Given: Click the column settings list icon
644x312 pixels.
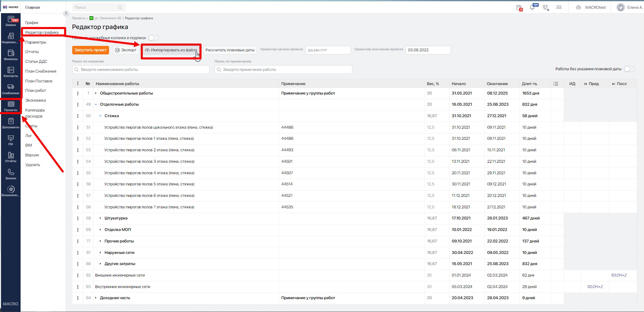Looking at the screenshot, I should (556, 84).
